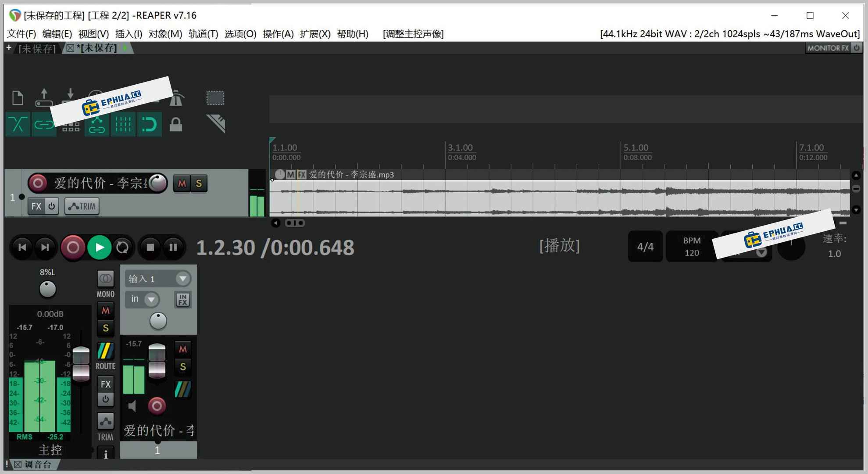Toggle the FX bypass power button on master
Image resolution: width=868 pixels, height=474 pixels.
click(x=105, y=399)
